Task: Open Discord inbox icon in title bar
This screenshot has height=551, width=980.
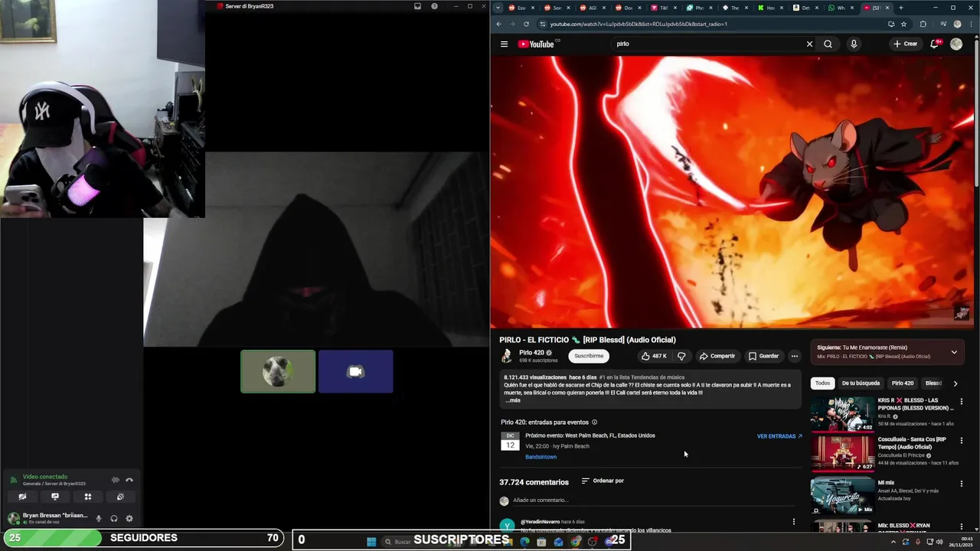Action: click(x=417, y=6)
